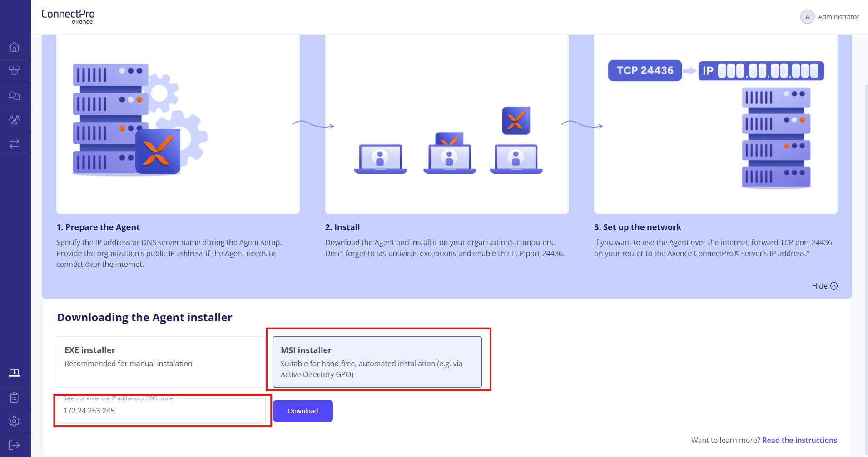Collapse the guide with the Hide toggle
868x457 pixels.
[x=824, y=286]
